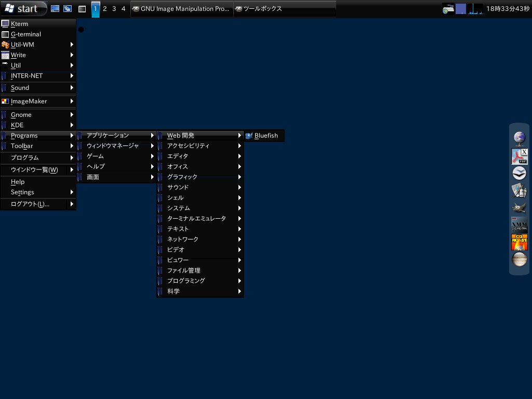The height and width of the screenshot is (399, 532).
Task: Open the Xpdf PDF viewer from the dock
Action: tap(519, 155)
